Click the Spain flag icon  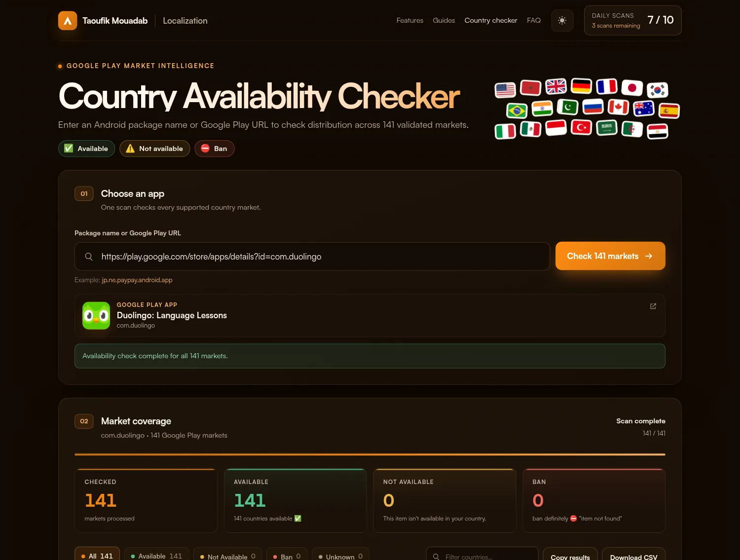pyautogui.click(x=669, y=111)
